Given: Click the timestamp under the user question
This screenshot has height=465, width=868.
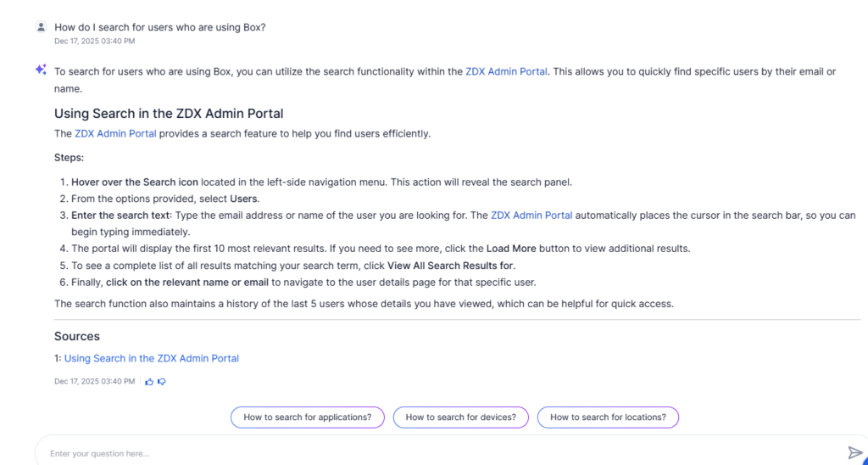Looking at the screenshot, I should coord(94,41).
